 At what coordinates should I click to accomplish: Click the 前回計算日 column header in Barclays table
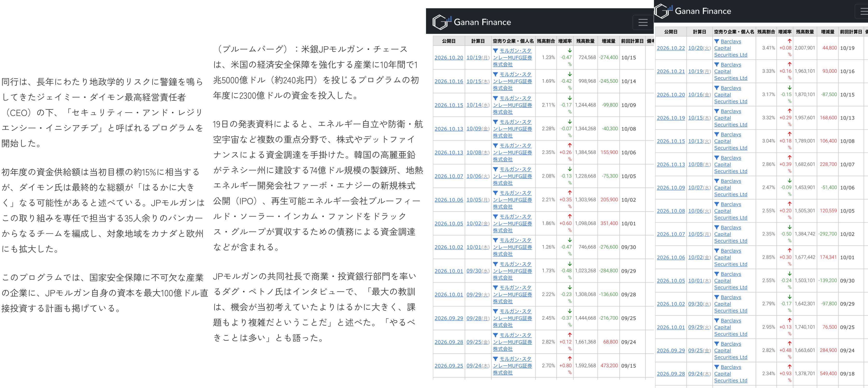(x=851, y=32)
